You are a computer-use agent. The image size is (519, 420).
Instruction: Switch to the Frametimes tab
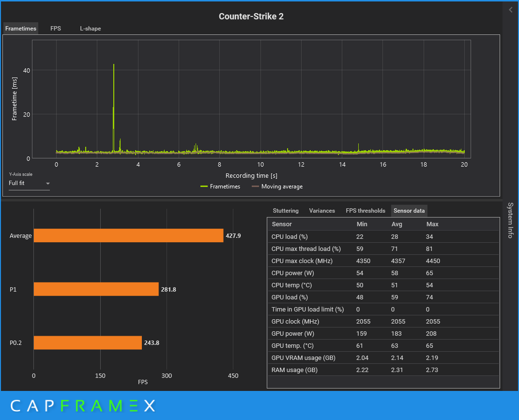20,29
